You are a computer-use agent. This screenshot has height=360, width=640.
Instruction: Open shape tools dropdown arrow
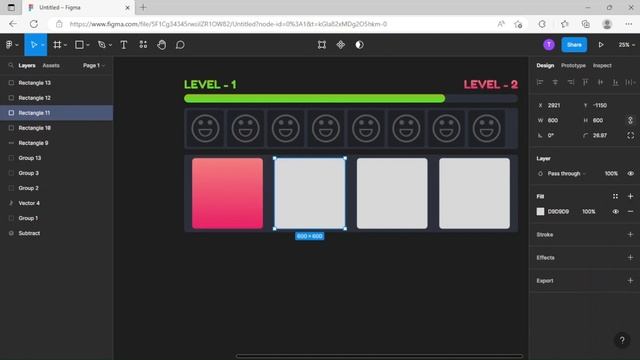coord(88,45)
